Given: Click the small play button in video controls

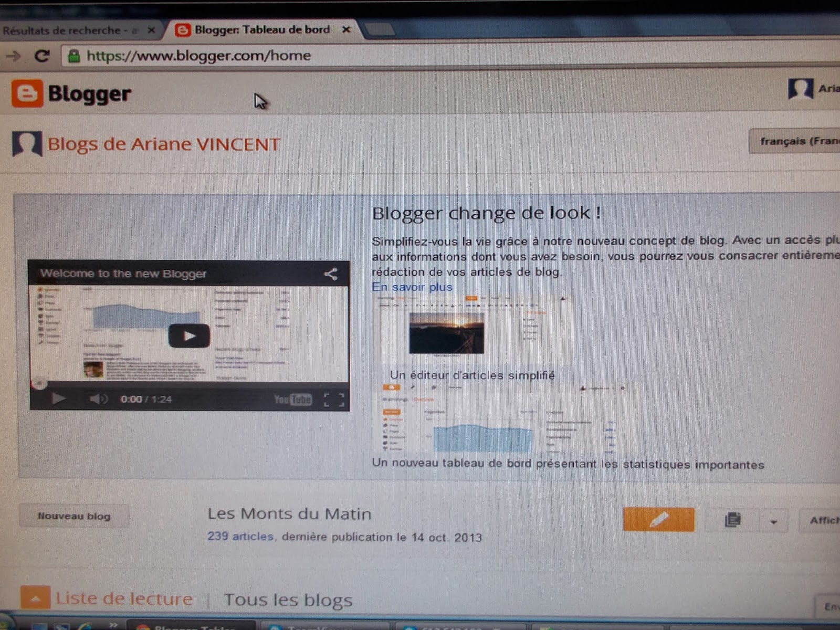Looking at the screenshot, I should pyautogui.click(x=58, y=399).
